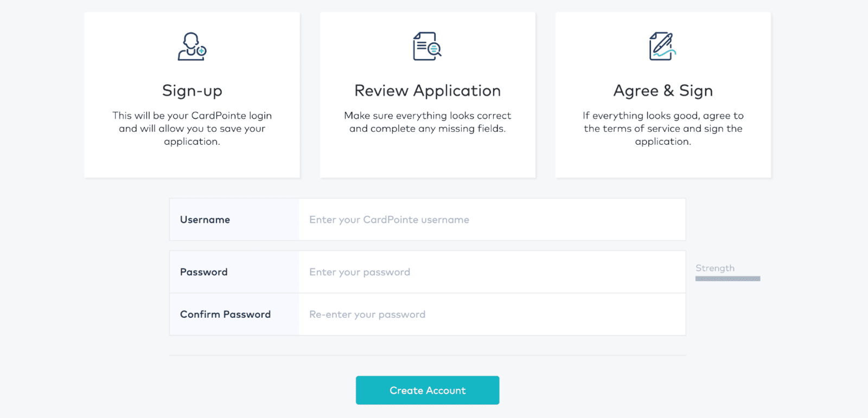This screenshot has height=418, width=868.
Task: Select the Sign-up heading
Action: point(192,91)
